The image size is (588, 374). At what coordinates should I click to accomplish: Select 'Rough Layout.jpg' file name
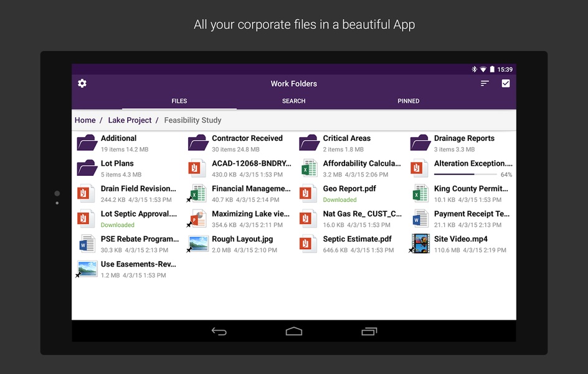(242, 239)
